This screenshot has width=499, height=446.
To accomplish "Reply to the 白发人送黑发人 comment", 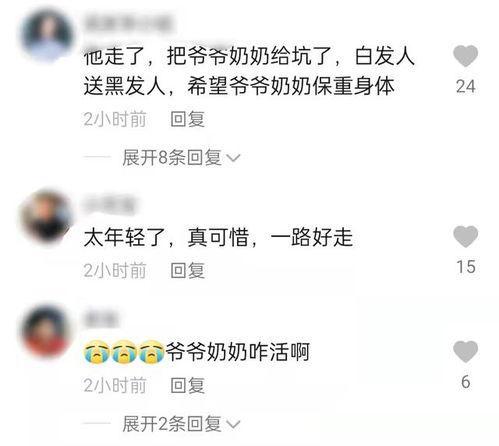I will click(x=187, y=119).
